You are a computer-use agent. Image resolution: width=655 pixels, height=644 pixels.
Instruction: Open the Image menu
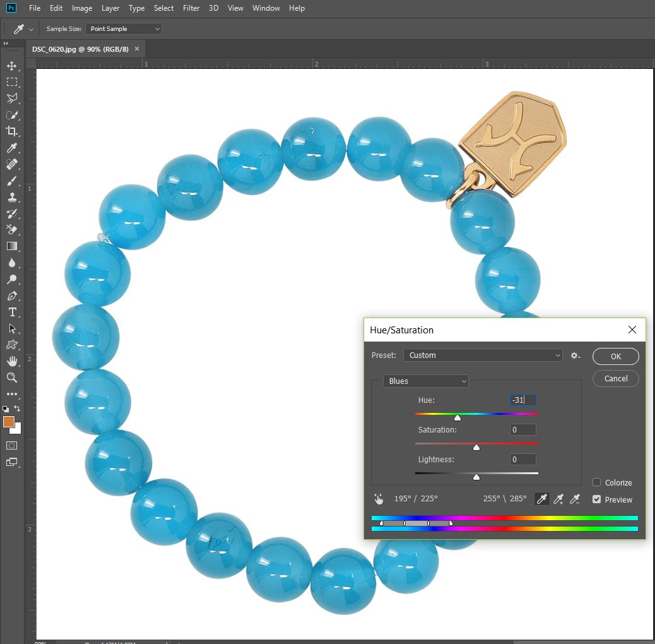82,8
